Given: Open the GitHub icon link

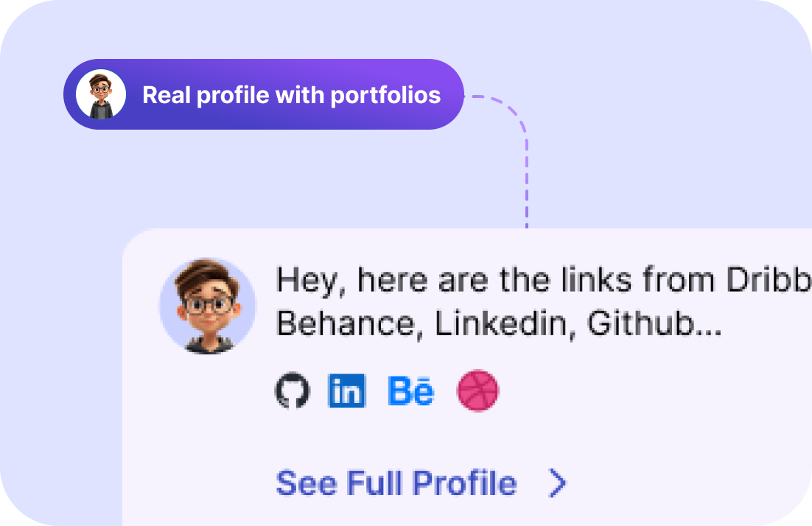Looking at the screenshot, I should [x=293, y=390].
